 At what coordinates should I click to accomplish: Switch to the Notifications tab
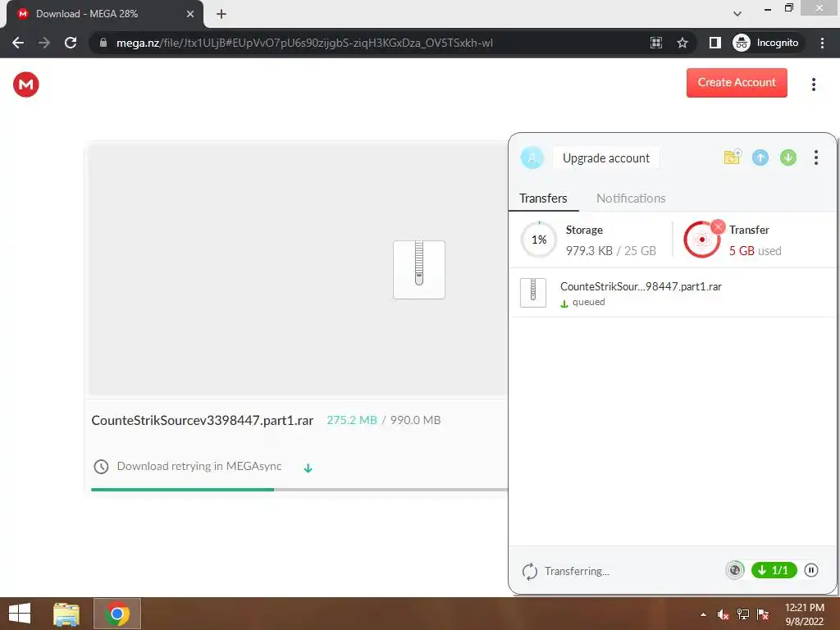point(631,199)
